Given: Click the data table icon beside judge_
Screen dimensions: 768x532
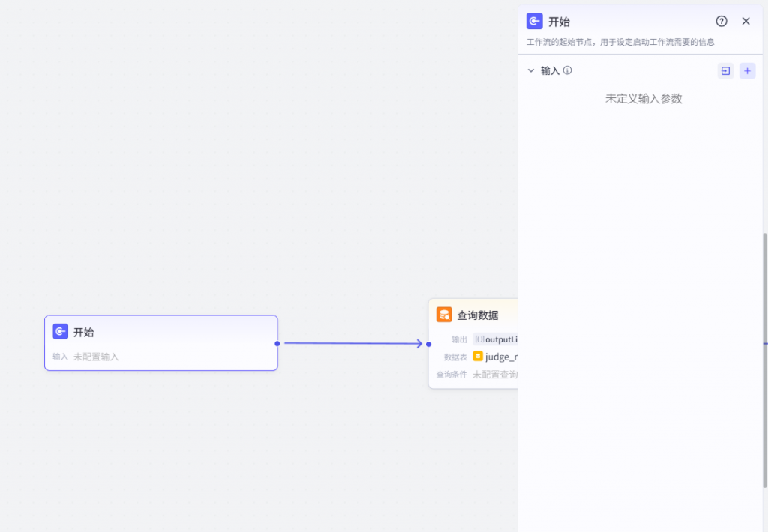Looking at the screenshot, I should (478, 357).
